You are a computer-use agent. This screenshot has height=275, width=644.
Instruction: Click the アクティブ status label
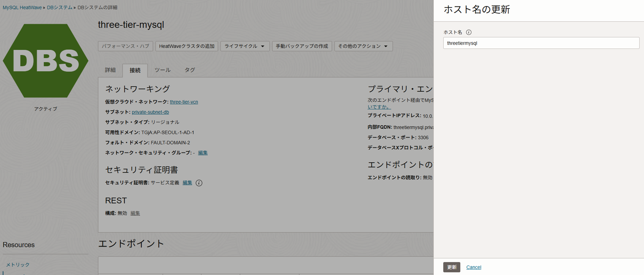pos(45,109)
